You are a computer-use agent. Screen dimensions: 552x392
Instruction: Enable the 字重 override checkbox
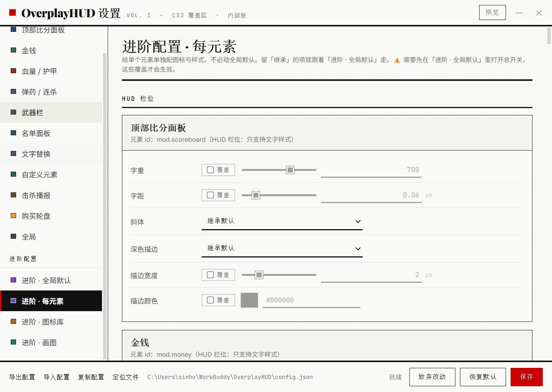coord(210,170)
